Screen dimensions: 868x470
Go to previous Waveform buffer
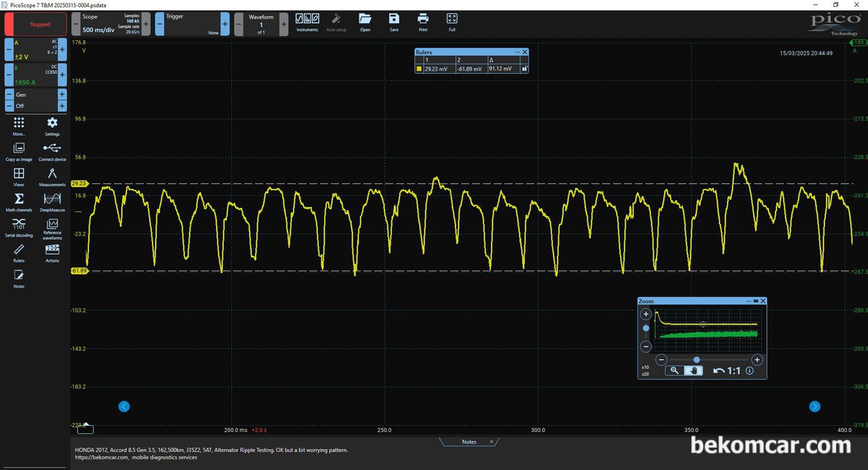coord(239,24)
